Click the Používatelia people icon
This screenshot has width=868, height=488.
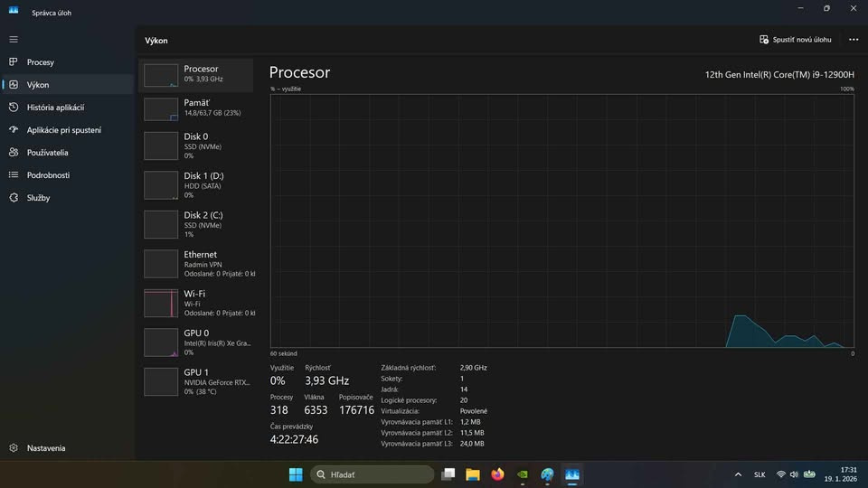pyautogui.click(x=14, y=152)
